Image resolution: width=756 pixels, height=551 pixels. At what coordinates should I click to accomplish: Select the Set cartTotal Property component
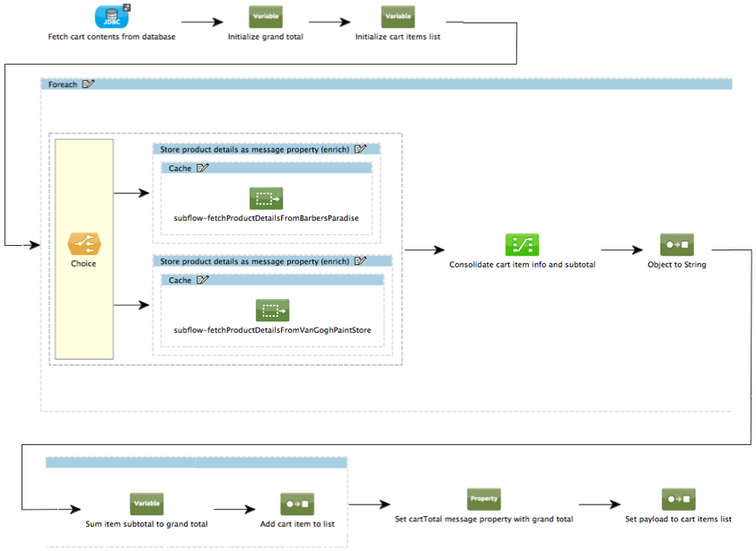[x=483, y=498]
